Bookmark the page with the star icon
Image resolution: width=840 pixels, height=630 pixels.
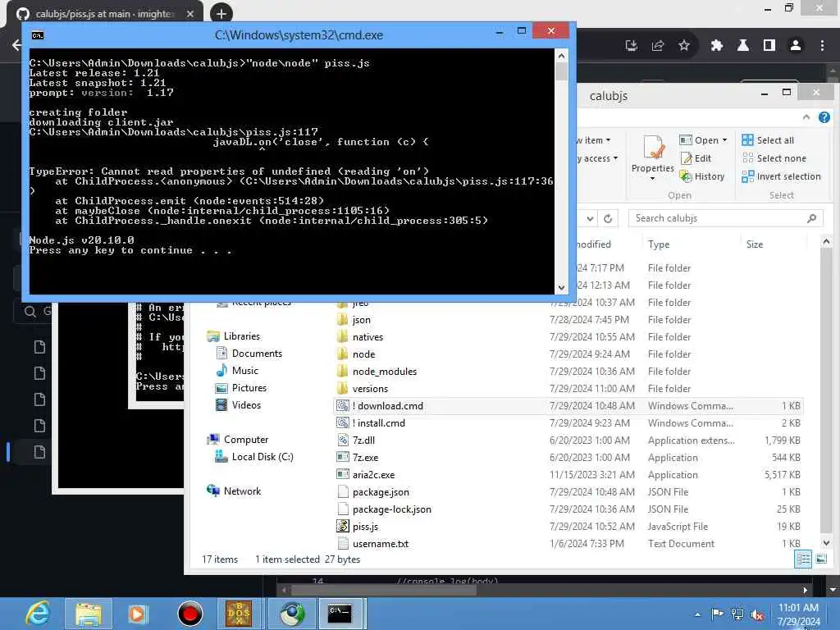click(x=683, y=46)
